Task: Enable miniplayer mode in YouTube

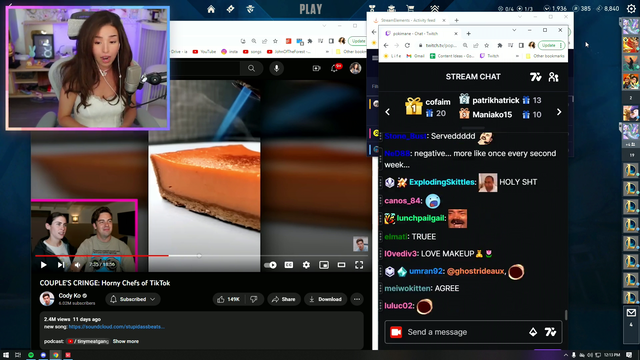Action: pyautogui.click(x=324, y=265)
